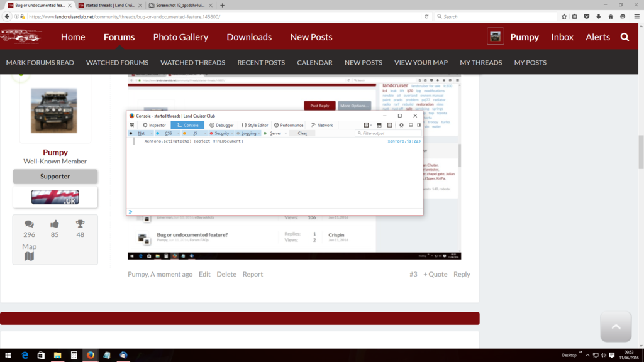
Task: View Pumpy's trophy points icon
Action: (x=80, y=224)
